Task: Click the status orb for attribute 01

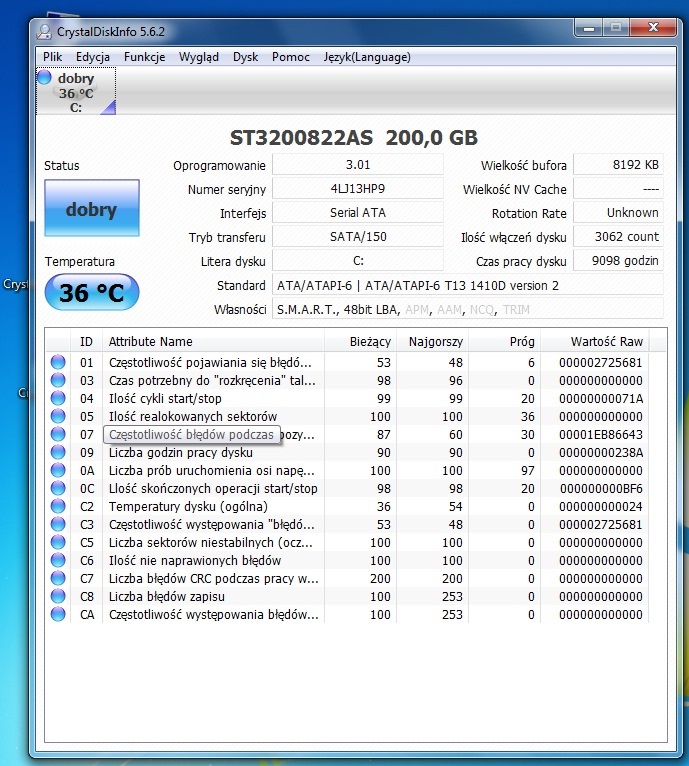Action: 58,362
